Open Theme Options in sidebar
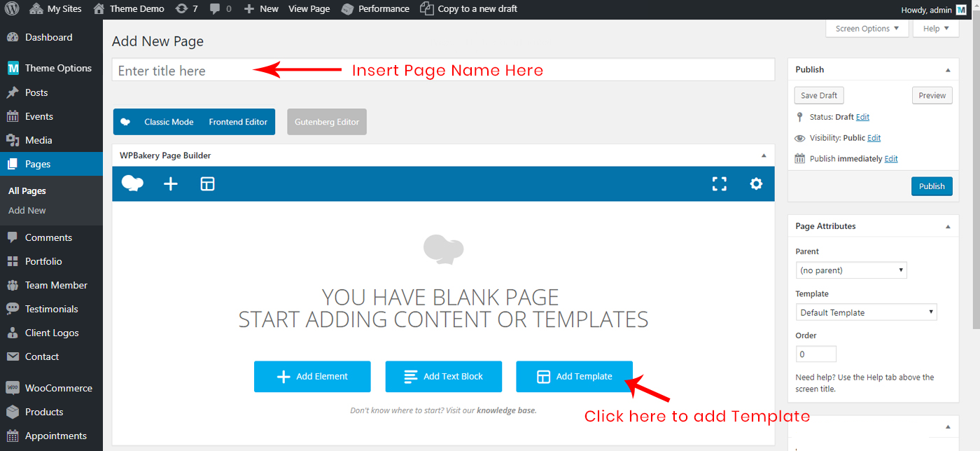 click(x=58, y=68)
